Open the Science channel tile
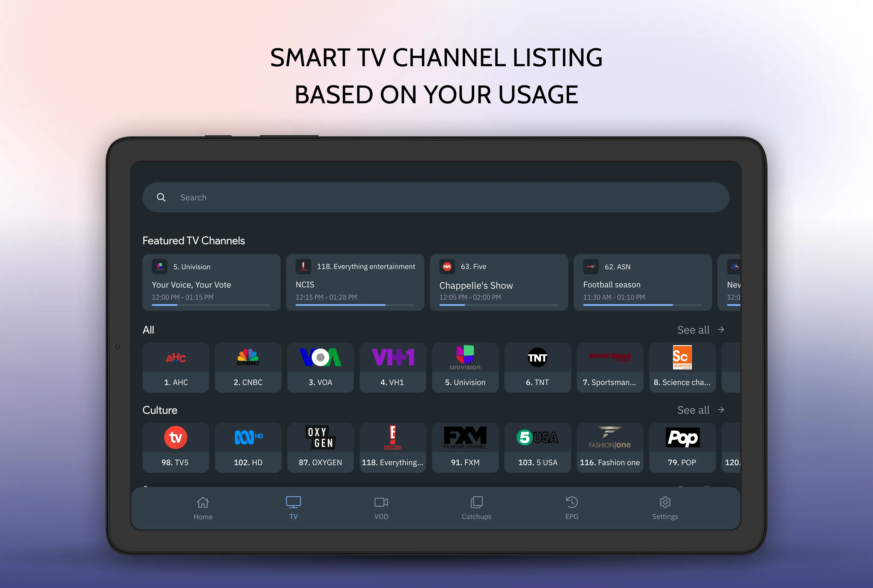 [683, 368]
